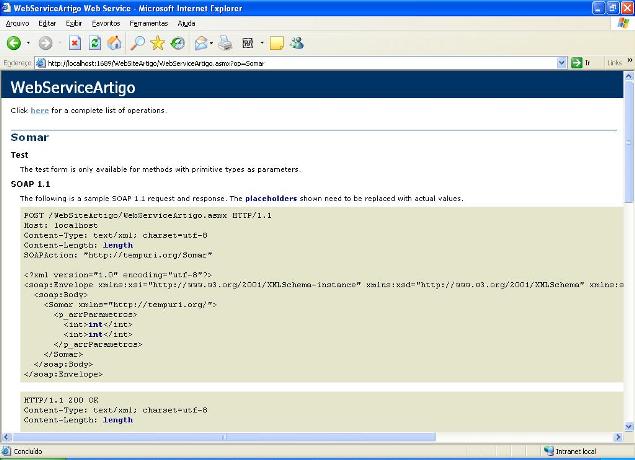Follow the "here" link for operations list
Screen dimensions: 635x460
tap(39, 110)
